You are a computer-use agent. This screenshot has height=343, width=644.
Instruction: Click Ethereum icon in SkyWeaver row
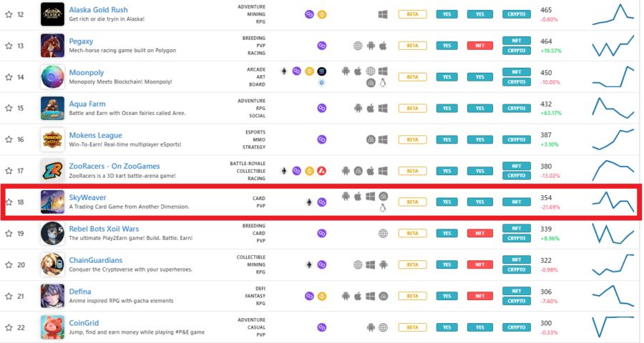309,202
